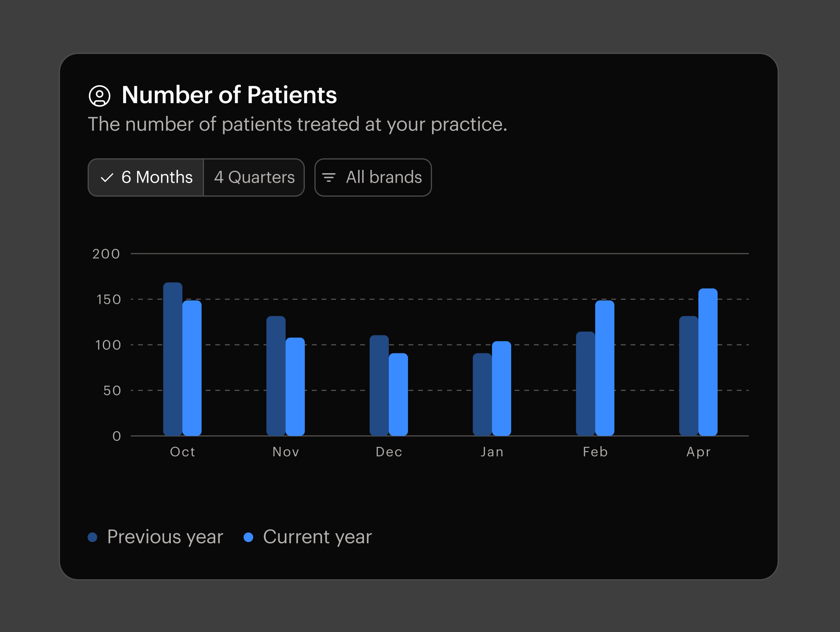Click the Apr axis label
This screenshot has height=632, width=840.
tap(698, 452)
